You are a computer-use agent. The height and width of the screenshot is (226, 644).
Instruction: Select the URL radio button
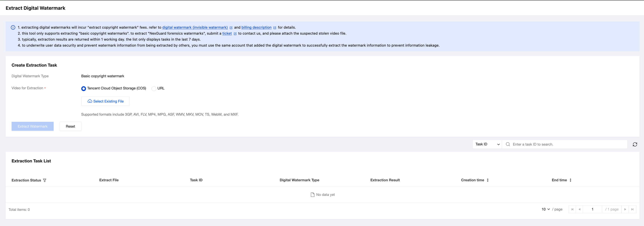(x=154, y=88)
